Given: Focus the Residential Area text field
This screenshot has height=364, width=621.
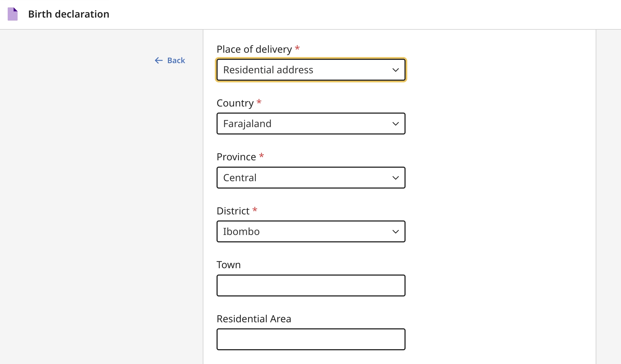Looking at the screenshot, I should coord(311,339).
